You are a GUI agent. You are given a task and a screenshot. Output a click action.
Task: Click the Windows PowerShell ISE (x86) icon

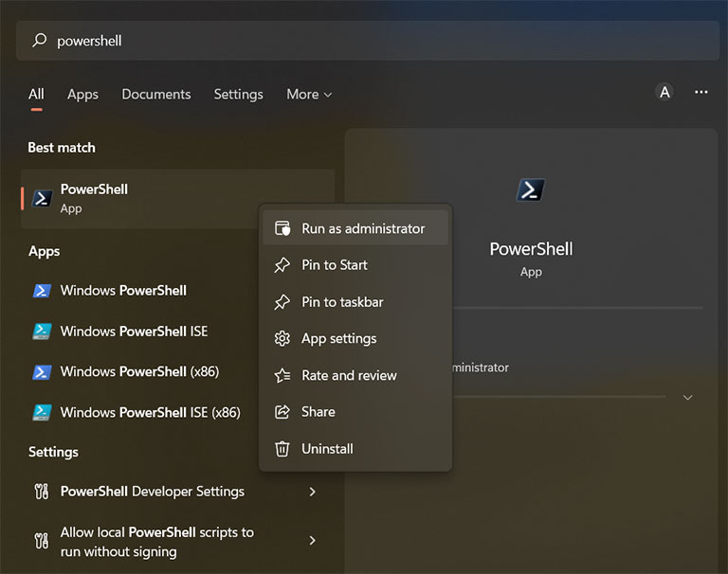point(42,413)
